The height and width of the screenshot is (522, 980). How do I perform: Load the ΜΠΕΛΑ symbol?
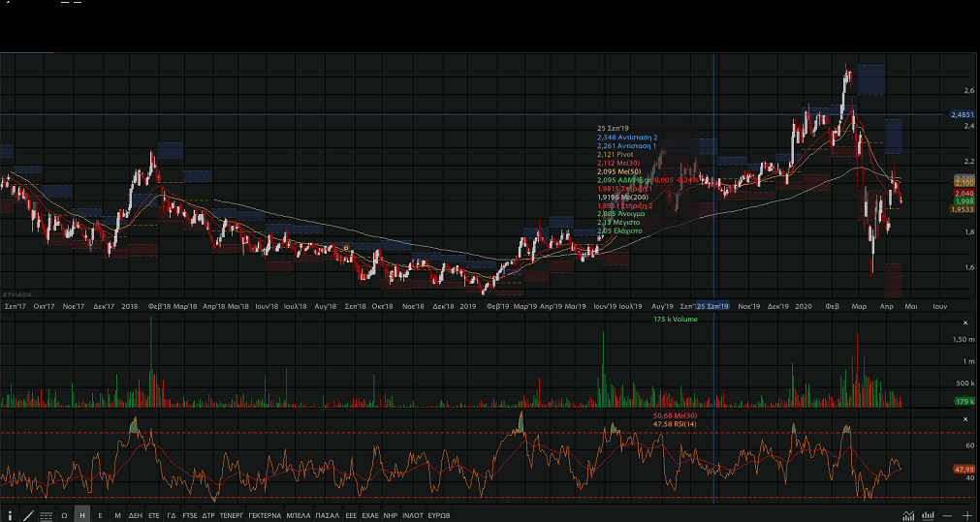pos(299,515)
